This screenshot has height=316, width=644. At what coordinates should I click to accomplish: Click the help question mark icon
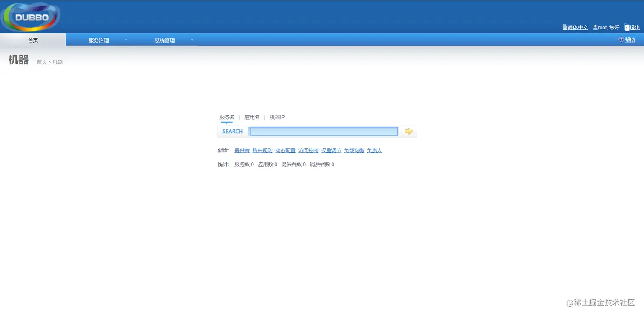[621, 40]
